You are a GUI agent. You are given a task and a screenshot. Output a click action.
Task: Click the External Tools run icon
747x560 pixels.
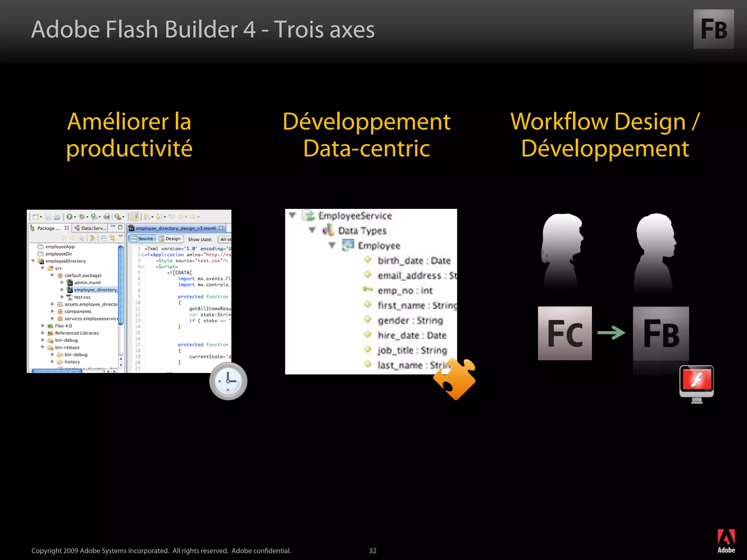point(117,217)
